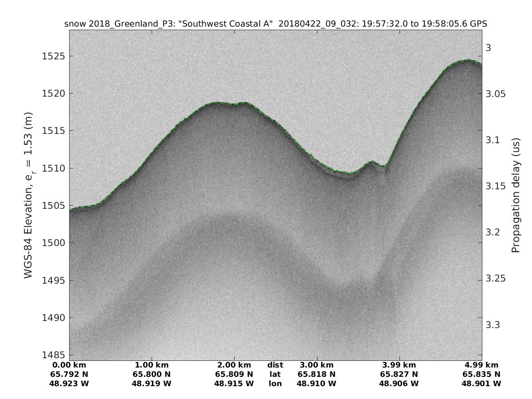Click the 3.99 km distance label
The height and width of the screenshot is (399, 532).
399,365
